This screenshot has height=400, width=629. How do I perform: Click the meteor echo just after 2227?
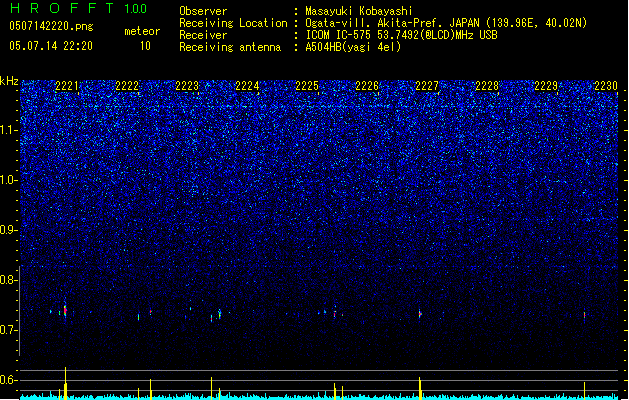coord(420,314)
